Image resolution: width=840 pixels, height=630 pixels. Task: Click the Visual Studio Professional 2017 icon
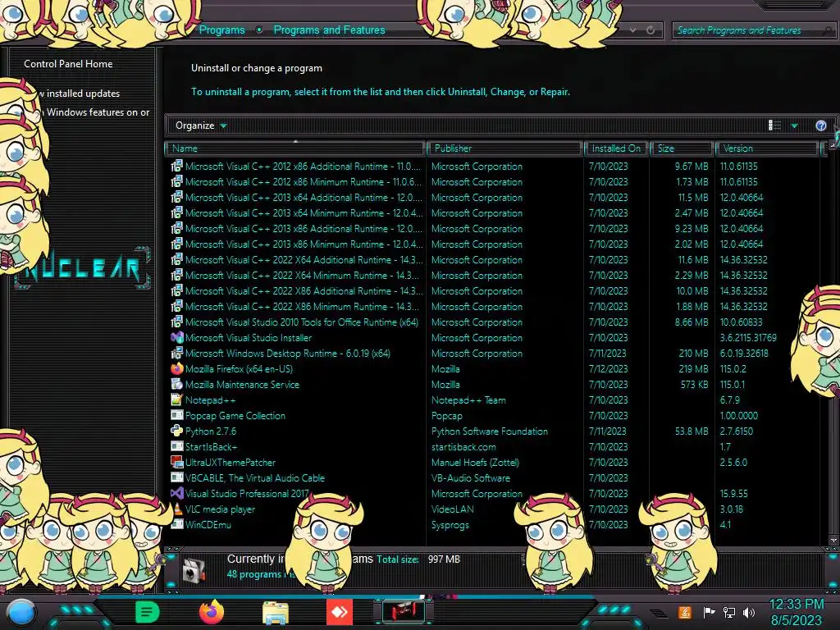point(177,493)
